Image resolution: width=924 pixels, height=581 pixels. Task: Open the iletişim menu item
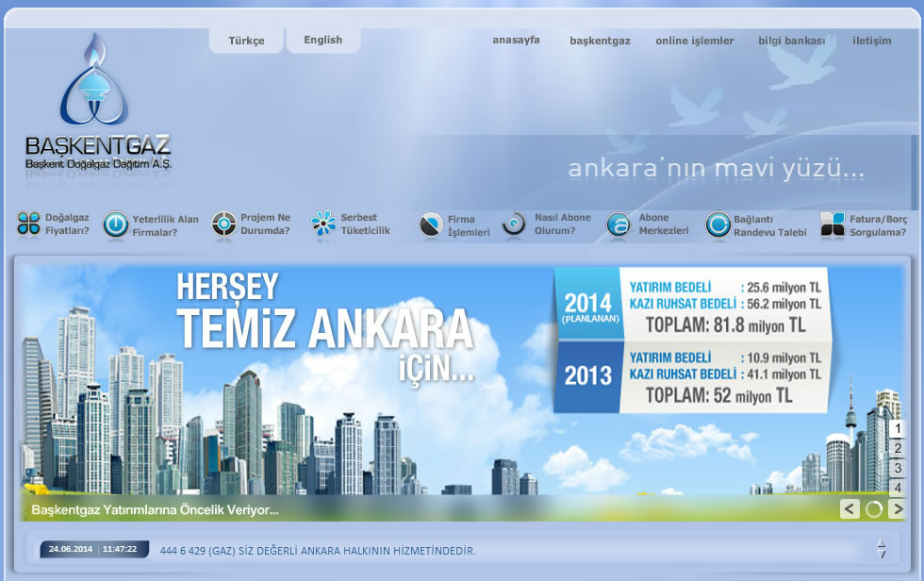click(x=871, y=41)
